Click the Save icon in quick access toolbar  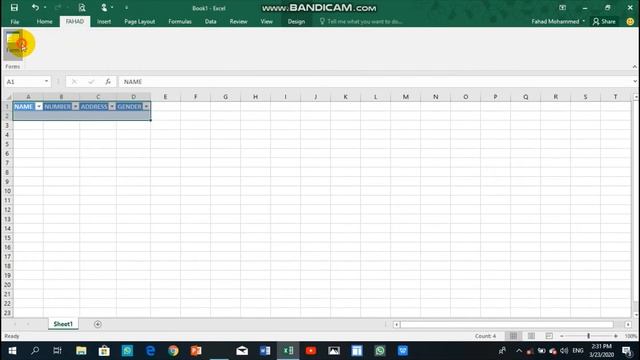coord(14,8)
